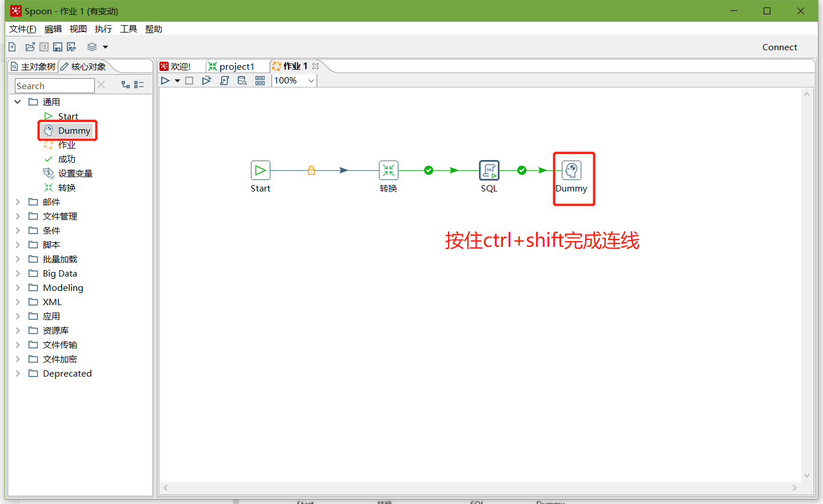This screenshot has width=823, height=504.
Task: Expand the 文件加密 folder
Action: point(18,359)
